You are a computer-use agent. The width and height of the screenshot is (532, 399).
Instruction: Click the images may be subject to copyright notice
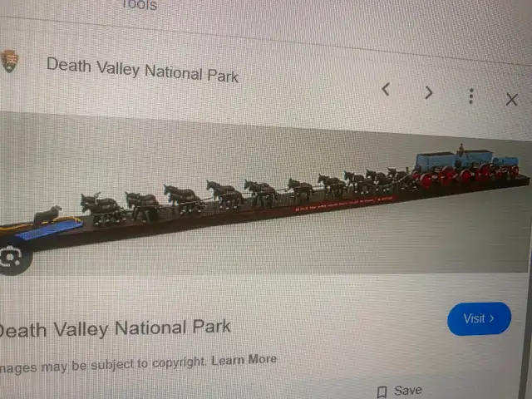coord(102,365)
